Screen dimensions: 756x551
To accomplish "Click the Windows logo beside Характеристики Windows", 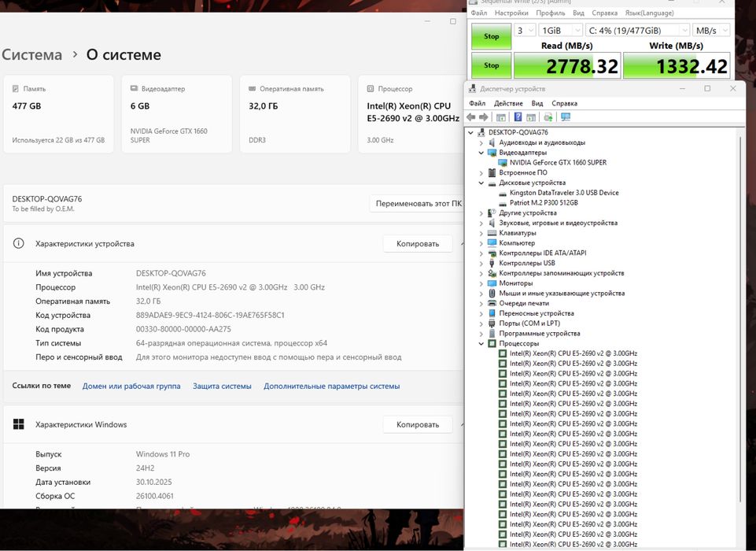I will [18, 424].
